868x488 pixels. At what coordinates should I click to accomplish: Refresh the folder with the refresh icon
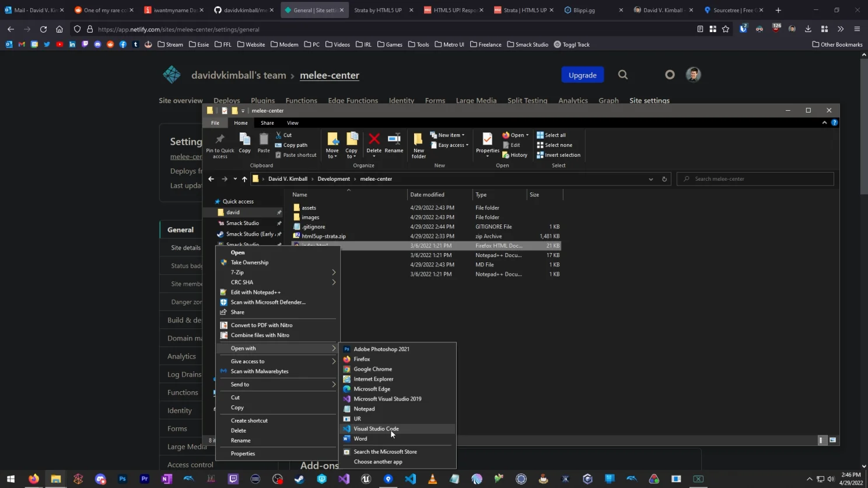(664, 178)
